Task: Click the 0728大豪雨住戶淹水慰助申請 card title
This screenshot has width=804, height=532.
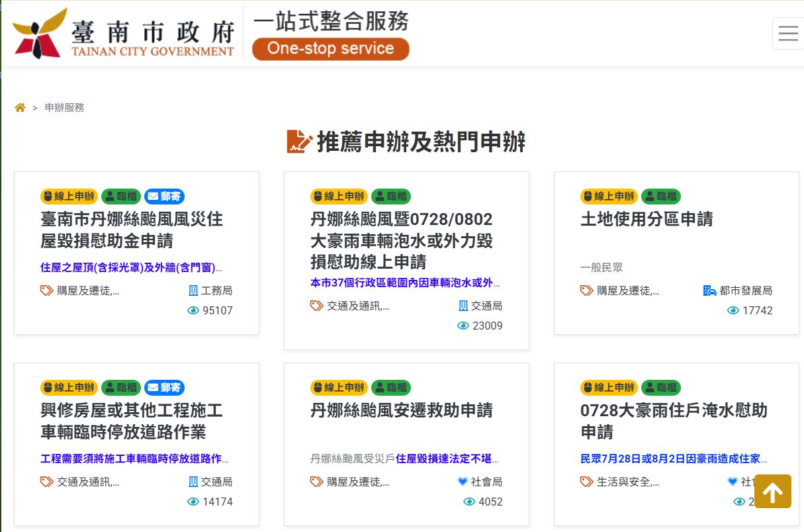Action: tap(673, 421)
